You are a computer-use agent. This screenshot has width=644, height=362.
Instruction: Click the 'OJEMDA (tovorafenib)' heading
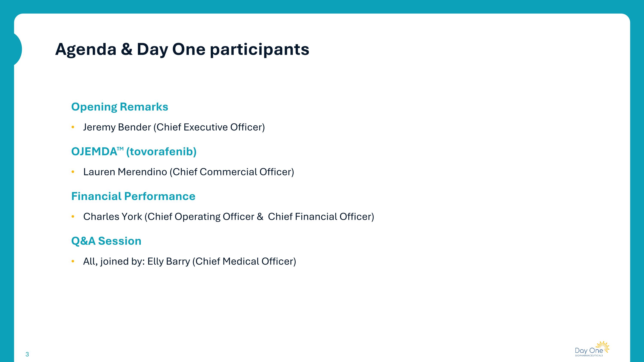point(134,152)
